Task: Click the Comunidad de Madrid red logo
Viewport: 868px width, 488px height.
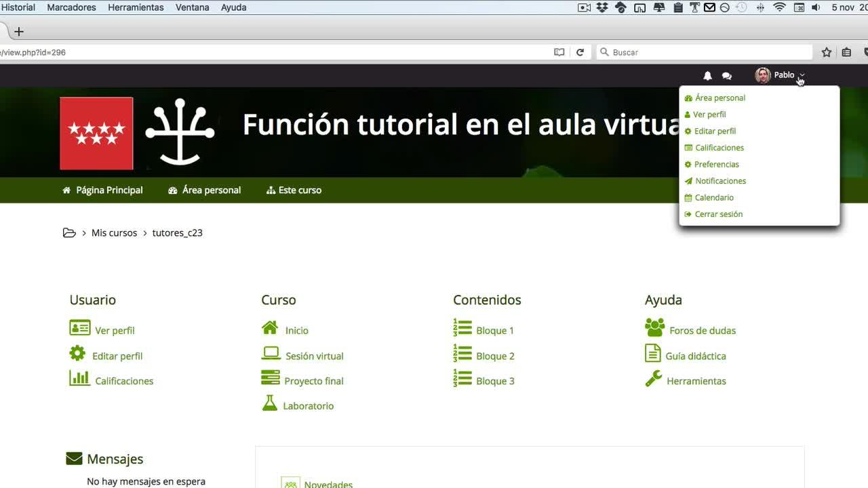Action: (x=96, y=133)
